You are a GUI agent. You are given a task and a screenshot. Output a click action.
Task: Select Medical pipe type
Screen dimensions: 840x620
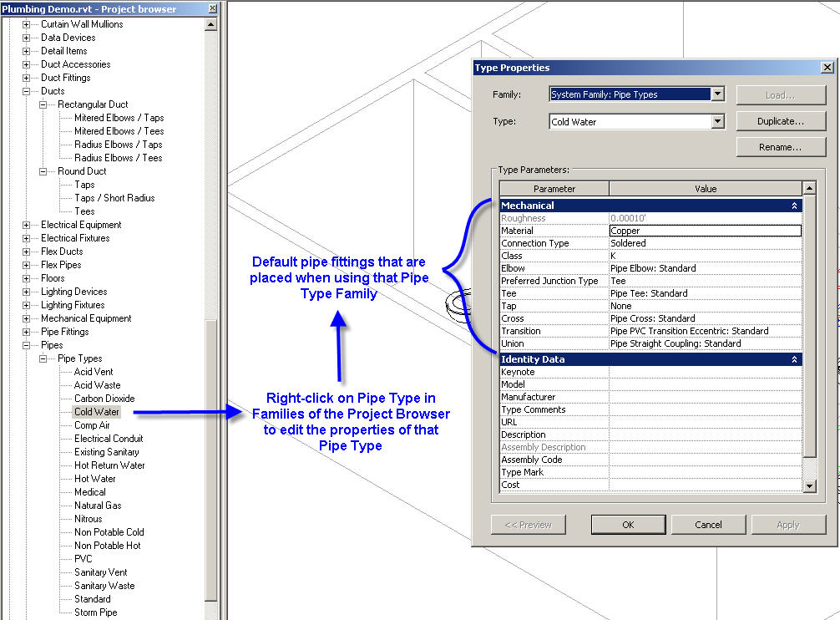coord(90,492)
